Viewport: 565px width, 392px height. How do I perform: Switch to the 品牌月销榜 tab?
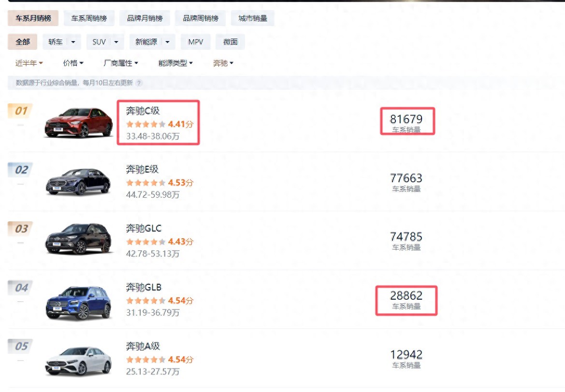[145, 18]
